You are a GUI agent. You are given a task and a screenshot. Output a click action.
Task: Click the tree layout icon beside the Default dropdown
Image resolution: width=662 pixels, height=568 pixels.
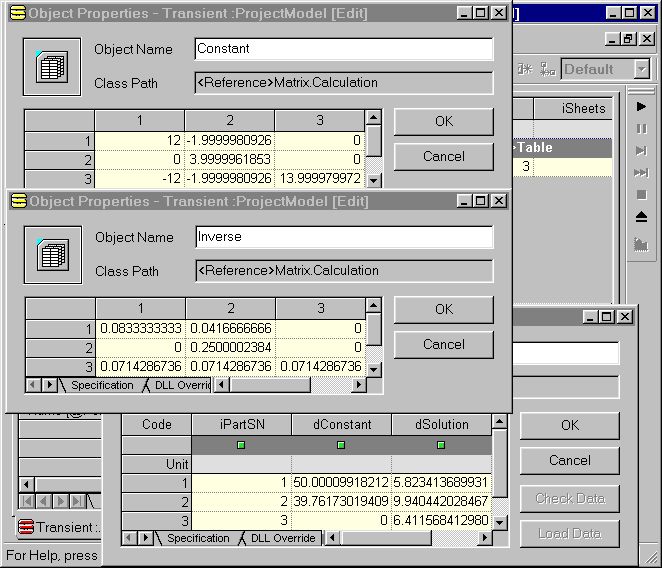pos(547,70)
